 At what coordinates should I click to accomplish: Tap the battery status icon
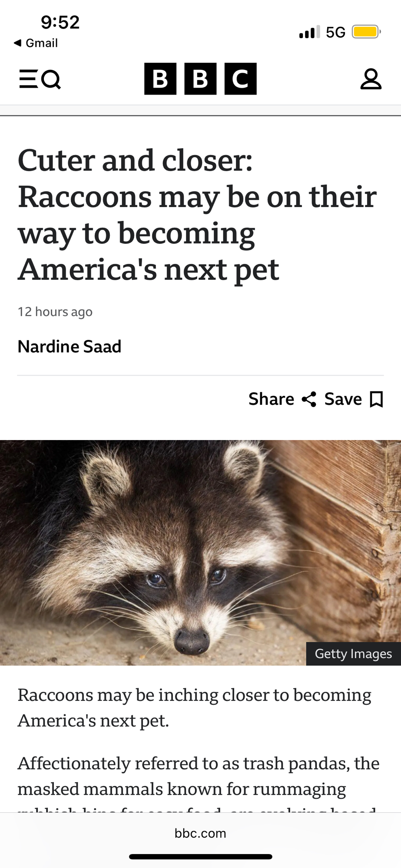[366, 32]
